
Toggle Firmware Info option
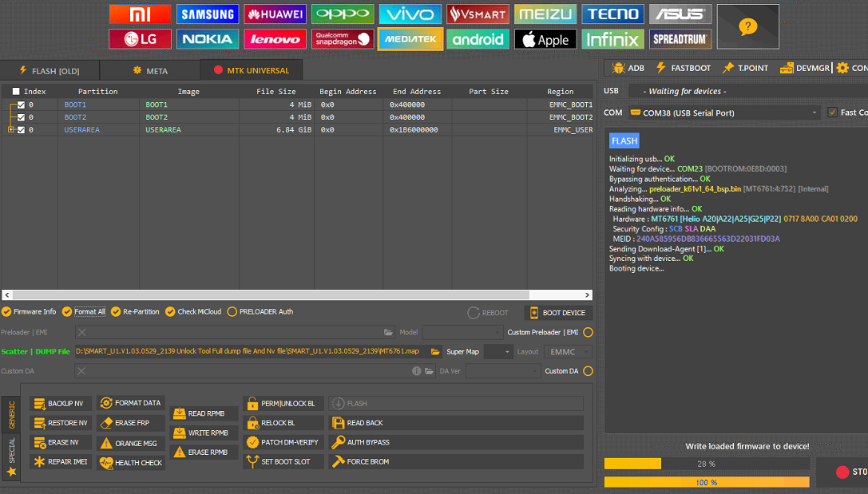(29, 312)
